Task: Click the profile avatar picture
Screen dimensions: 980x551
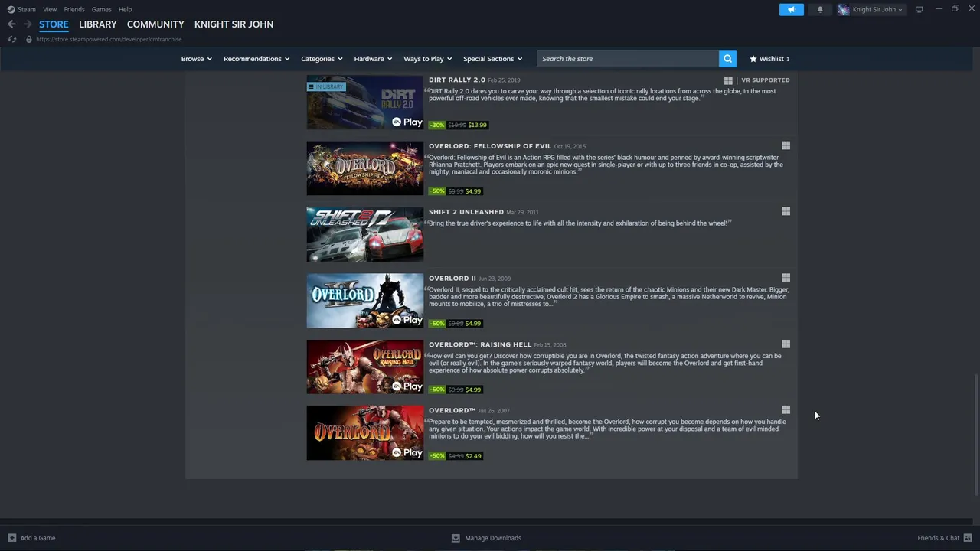Action: pos(844,9)
